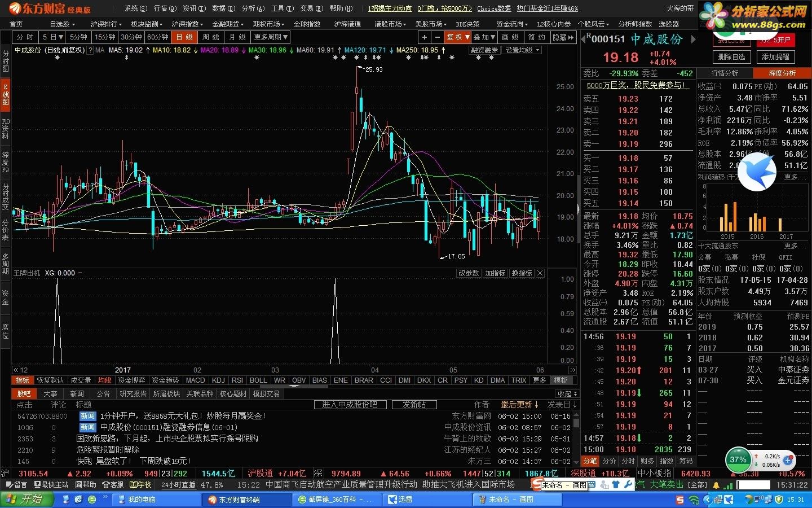Expand 隐藏 panel toggle
The height and width of the screenshot is (508, 812).
pos(563,37)
